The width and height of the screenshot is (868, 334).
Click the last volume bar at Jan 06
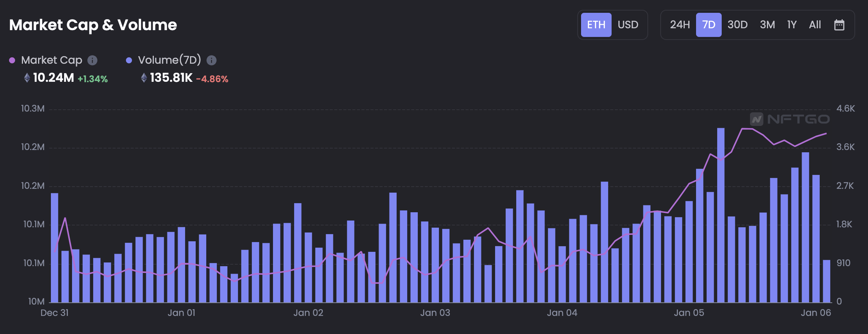tap(826, 281)
